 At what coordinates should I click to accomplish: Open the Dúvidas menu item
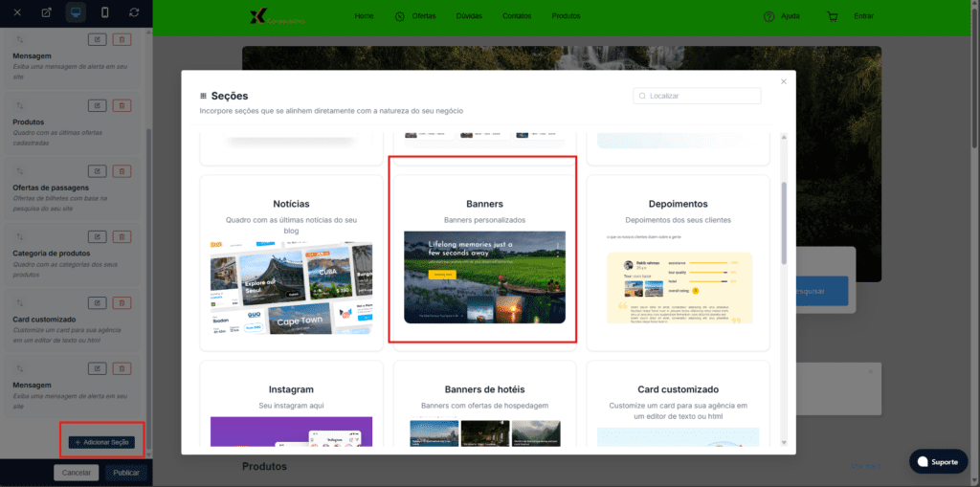(x=469, y=16)
